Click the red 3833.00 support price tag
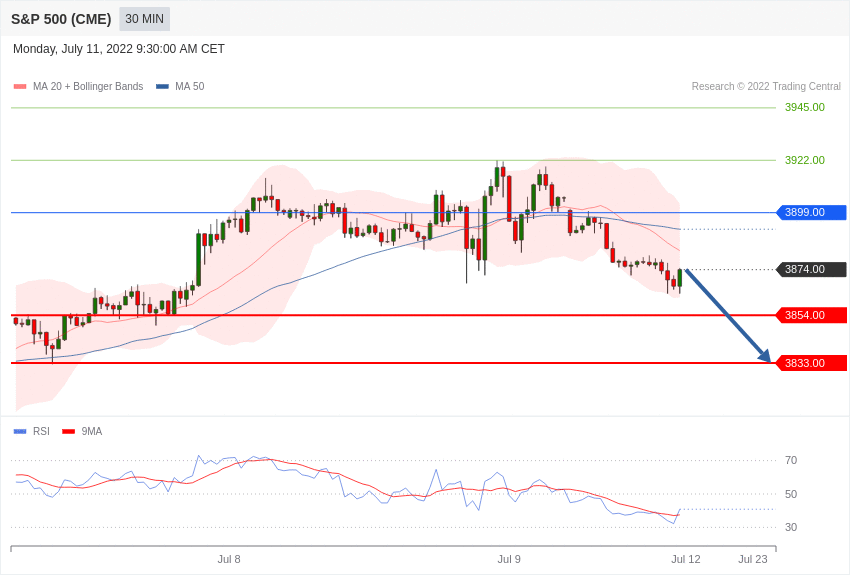This screenshot has width=850, height=576. click(x=812, y=363)
